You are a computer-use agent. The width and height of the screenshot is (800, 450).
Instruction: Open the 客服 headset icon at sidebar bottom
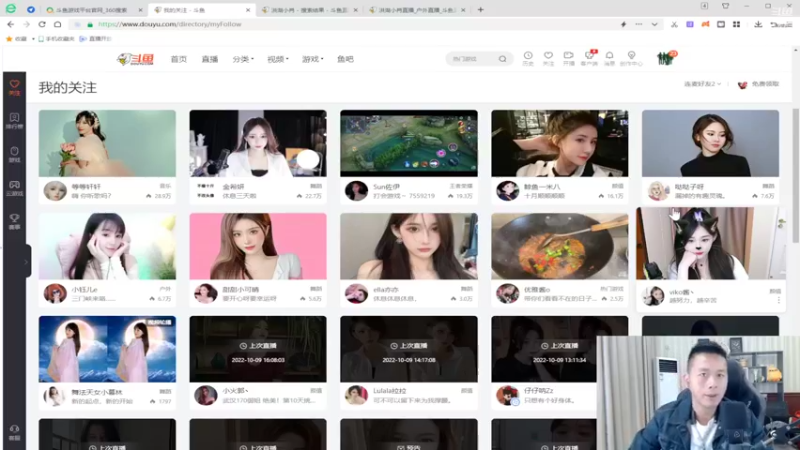14,432
